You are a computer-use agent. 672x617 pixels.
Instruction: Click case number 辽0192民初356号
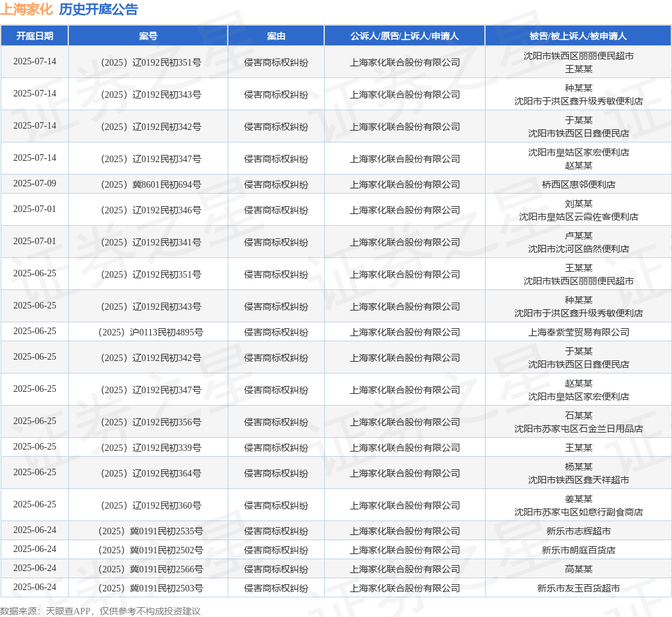pyautogui.click(x=151, y=422)
